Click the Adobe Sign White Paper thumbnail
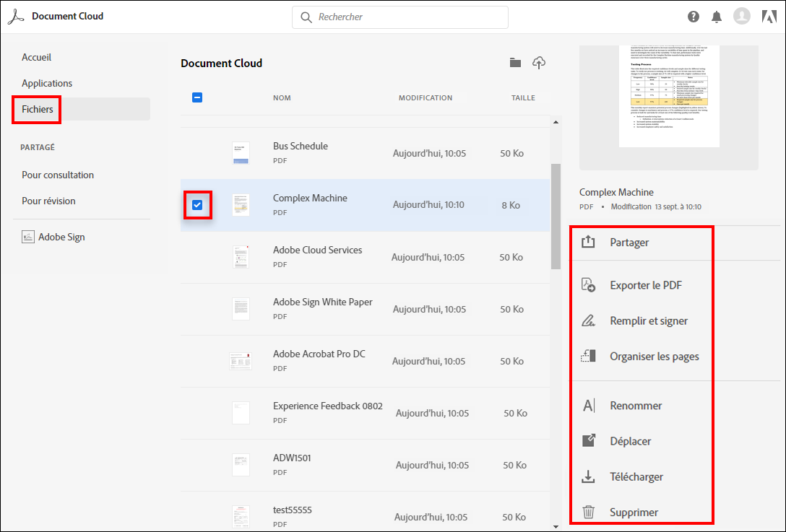Screen dimensions: 786x532 tap(241, 308)
